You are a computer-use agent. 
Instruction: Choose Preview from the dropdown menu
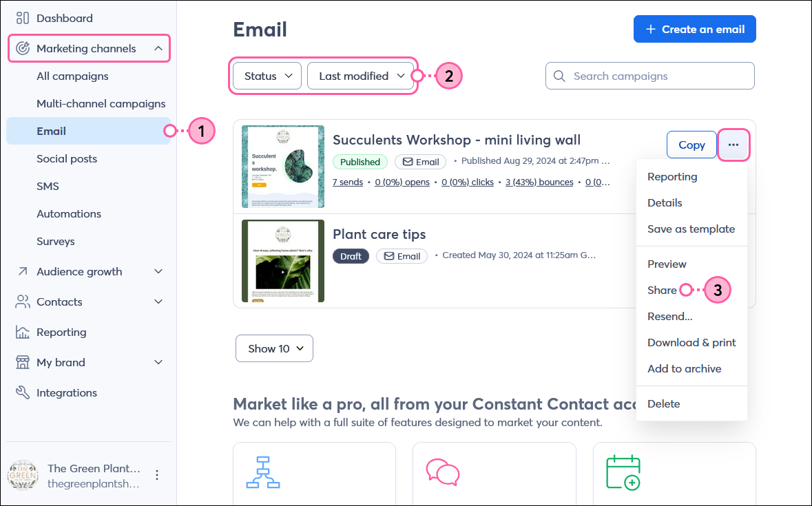point(667,264)
